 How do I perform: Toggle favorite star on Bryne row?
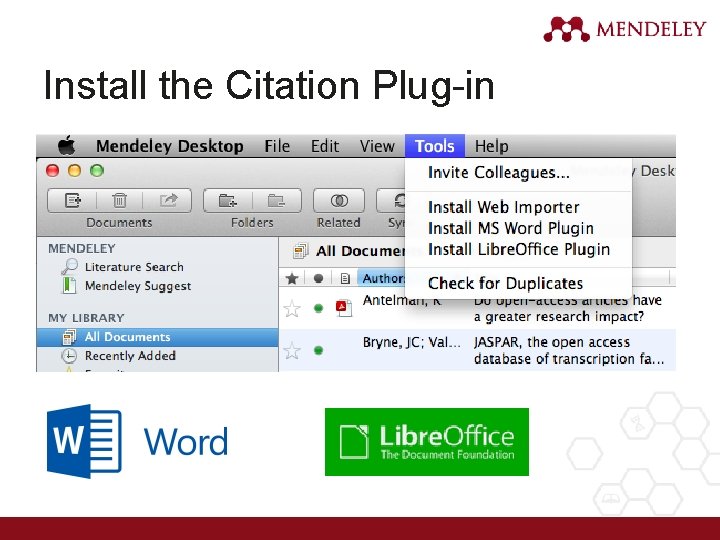point(292,351)
